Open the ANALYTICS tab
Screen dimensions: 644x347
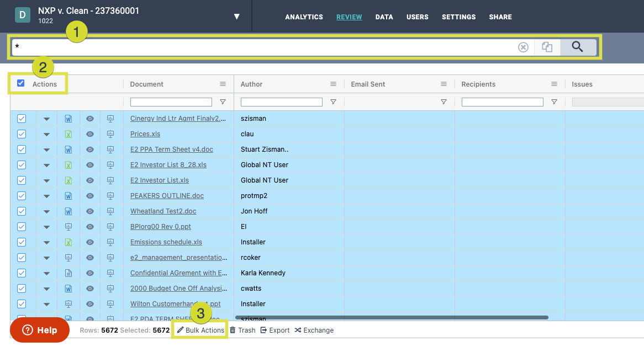click(304, 17)
